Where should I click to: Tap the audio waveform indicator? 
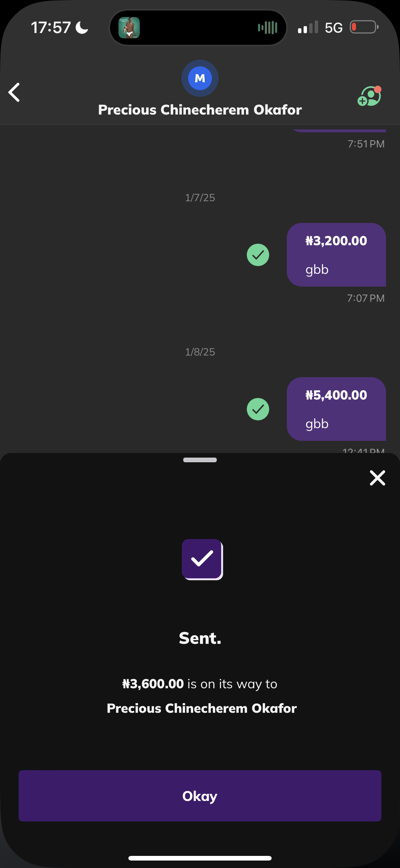point(267,28)
